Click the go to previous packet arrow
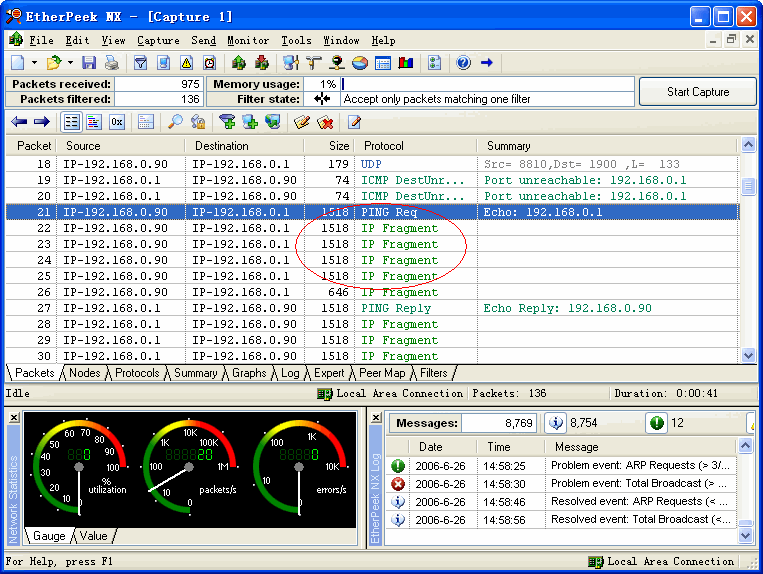Viewport: 763px width, 574px height. pos(18,122)
